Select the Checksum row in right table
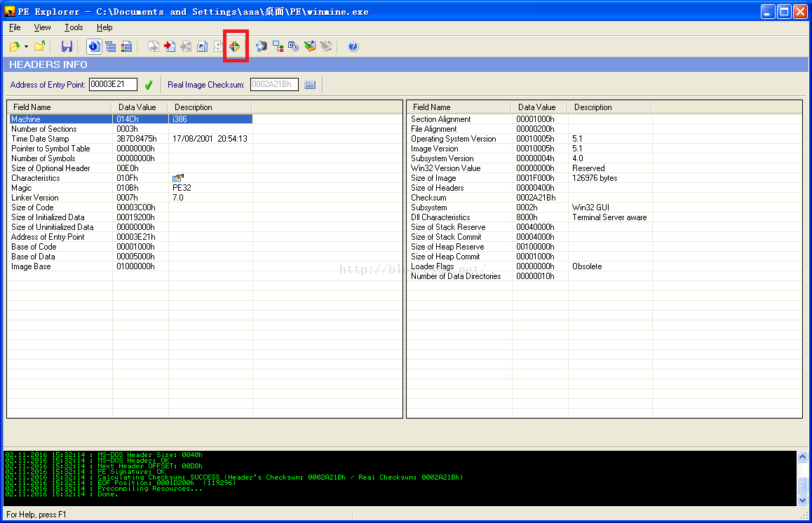The height and width of the screenshot is (523, 812). [530, 198]
